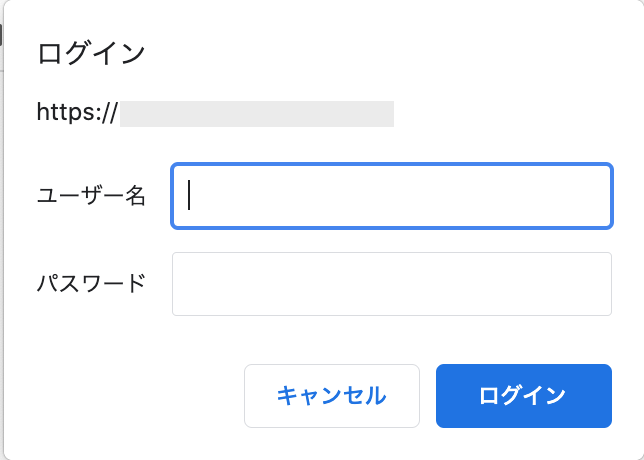Click the https:// URL text
The width and height of the screenshot is (644, 460).
pyautogui.click(x=78, y=113)
